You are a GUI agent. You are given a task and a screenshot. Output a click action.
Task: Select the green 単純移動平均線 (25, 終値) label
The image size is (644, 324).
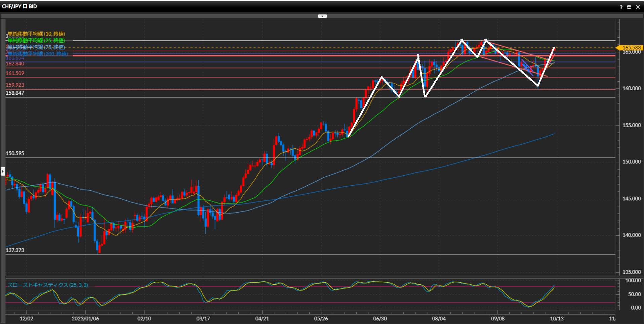pos(36,40)
